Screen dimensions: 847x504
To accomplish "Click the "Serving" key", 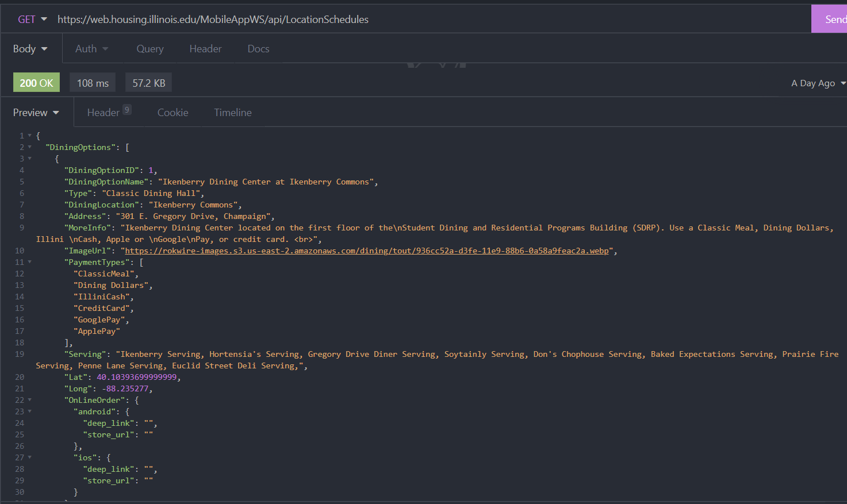I will pos(85,354).
